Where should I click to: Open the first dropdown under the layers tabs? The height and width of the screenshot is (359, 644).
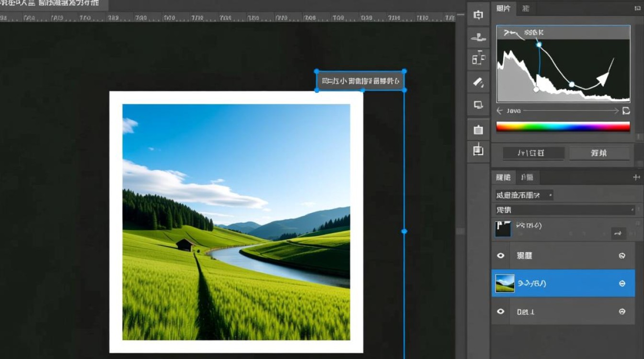coord(524,195)
